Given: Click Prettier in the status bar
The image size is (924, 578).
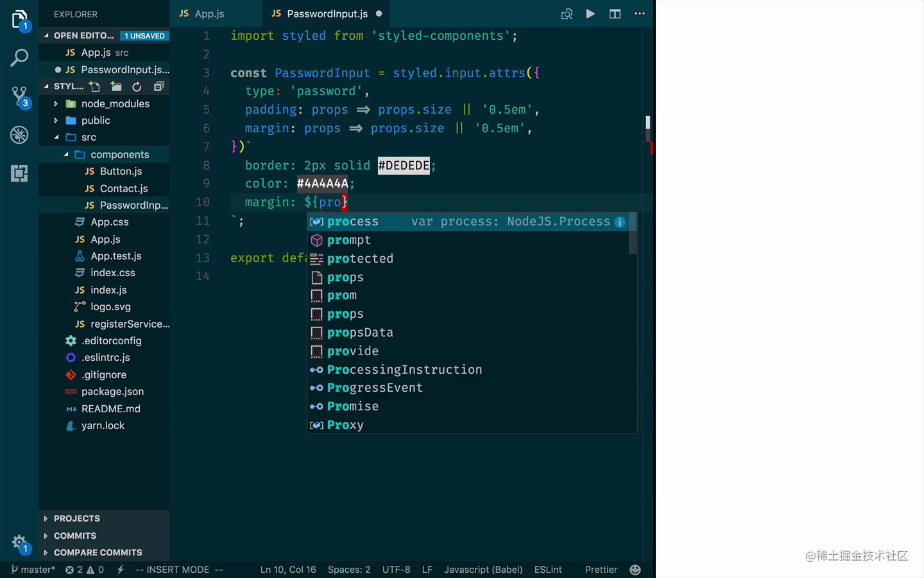Looking at the screenshot, I should click(601, 570).
